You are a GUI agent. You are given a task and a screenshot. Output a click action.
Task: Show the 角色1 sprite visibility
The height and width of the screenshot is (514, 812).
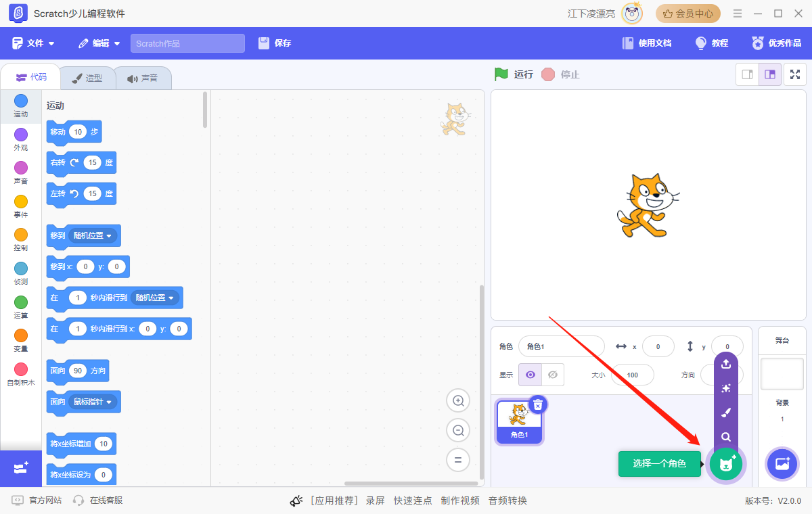pyautogui.click(x=530, y=374)
